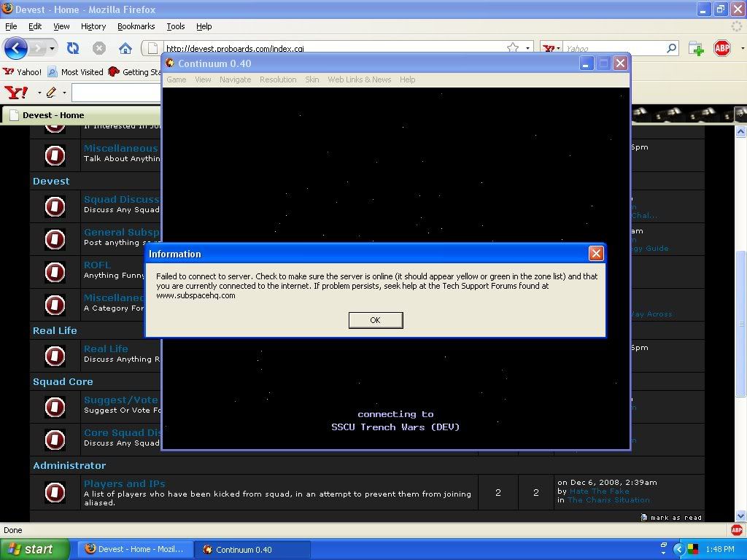The height and width of the screenshot is (560, 747).
Task: Open the Firefox Edit menu
Action: (35, 26)
